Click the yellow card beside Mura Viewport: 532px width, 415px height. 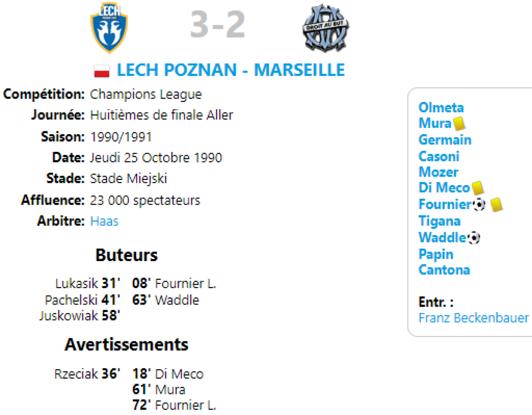(x=458, y=123)
